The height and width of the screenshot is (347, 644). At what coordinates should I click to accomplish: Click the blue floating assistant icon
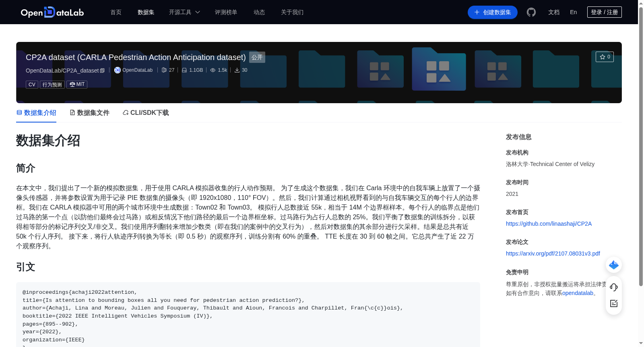coord(614,265)
